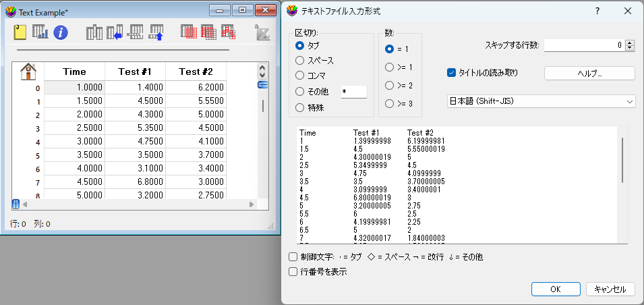Increase スキップする行数 with up arrow
The height and width of the screenshot is (305, 644).
(x=630, y=43)
